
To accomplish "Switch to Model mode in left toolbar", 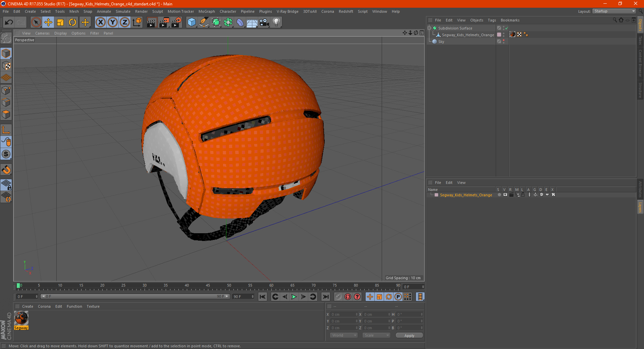I will coord(6,54).
